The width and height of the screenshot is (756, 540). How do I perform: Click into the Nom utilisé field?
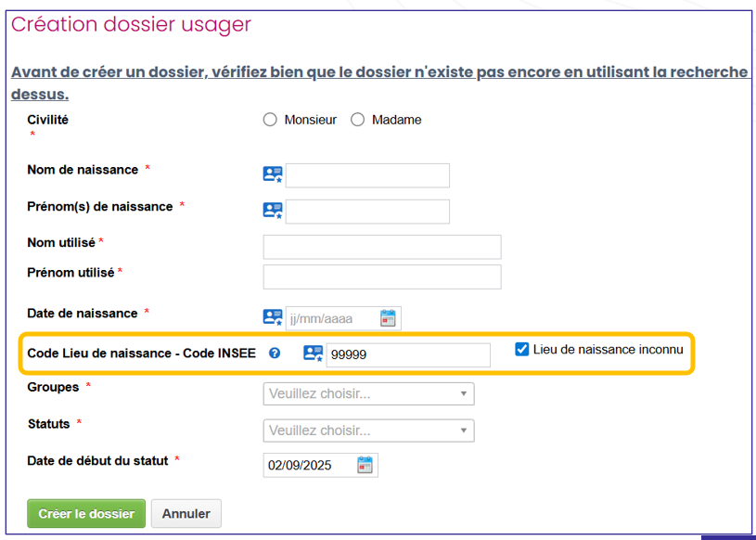click(x=382, y=247)
